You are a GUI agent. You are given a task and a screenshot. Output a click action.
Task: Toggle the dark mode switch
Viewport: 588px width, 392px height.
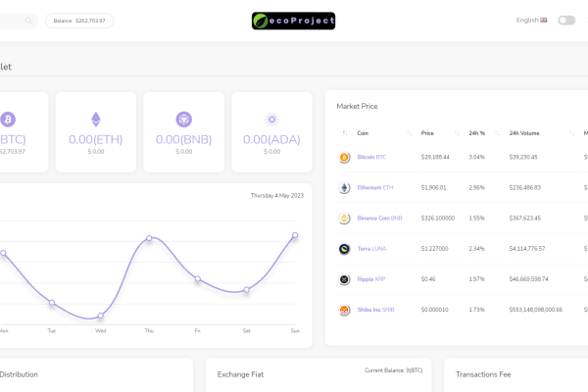tap(566, 21)
